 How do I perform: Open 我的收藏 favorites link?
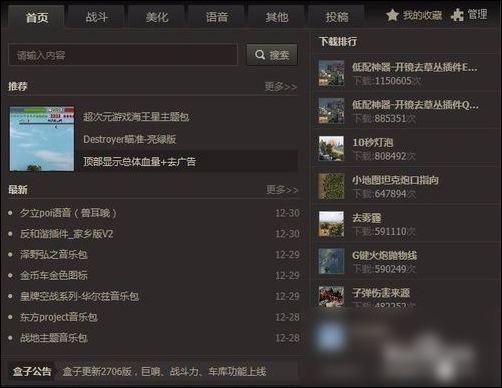(422, 15)
